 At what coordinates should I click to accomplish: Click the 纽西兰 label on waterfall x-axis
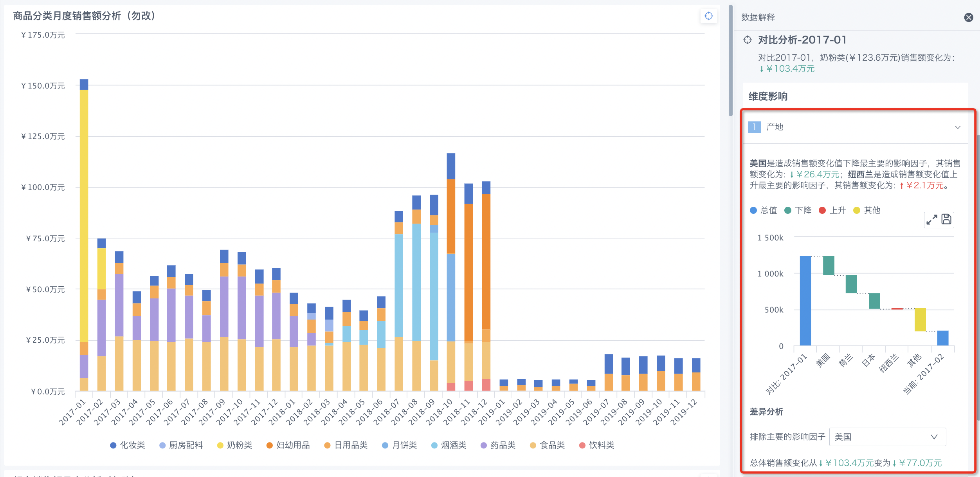pos(889,363)
